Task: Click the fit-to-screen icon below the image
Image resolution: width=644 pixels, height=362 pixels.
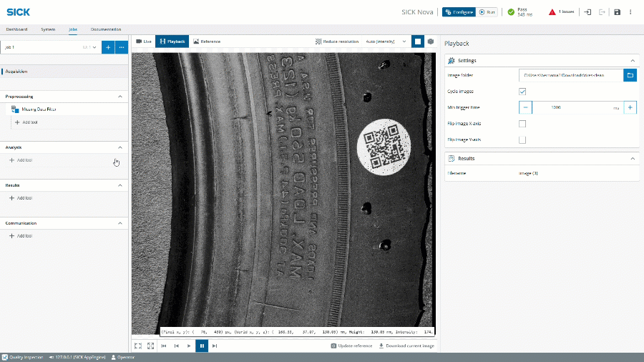Action: click(x=138, y=346)
